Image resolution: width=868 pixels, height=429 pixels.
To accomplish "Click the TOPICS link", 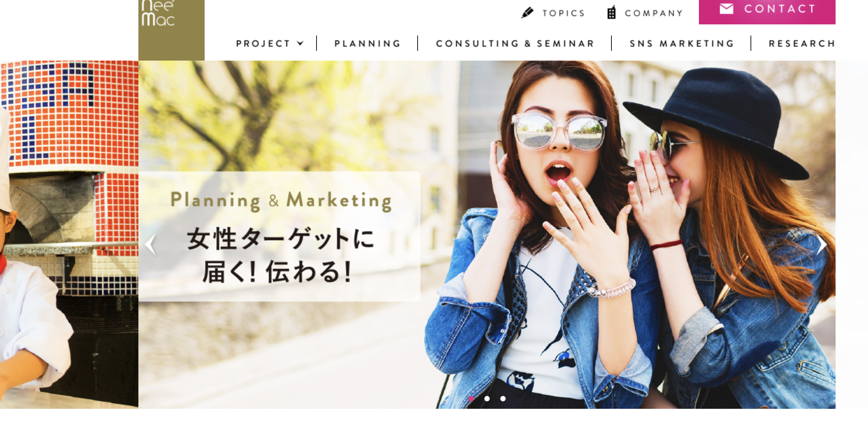I will 563,13.
